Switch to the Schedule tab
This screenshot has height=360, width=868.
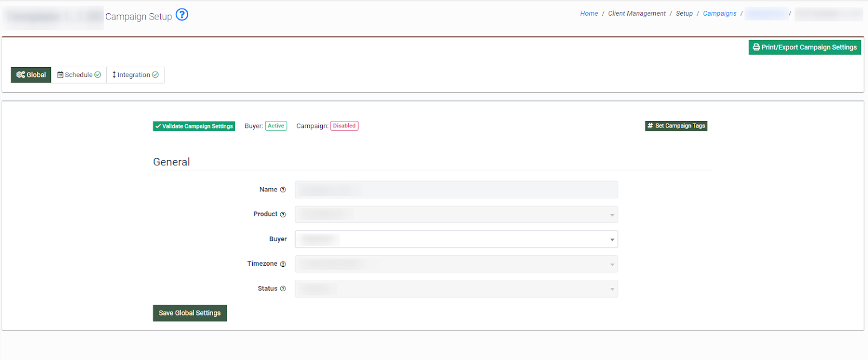click(x=79, y=75)
